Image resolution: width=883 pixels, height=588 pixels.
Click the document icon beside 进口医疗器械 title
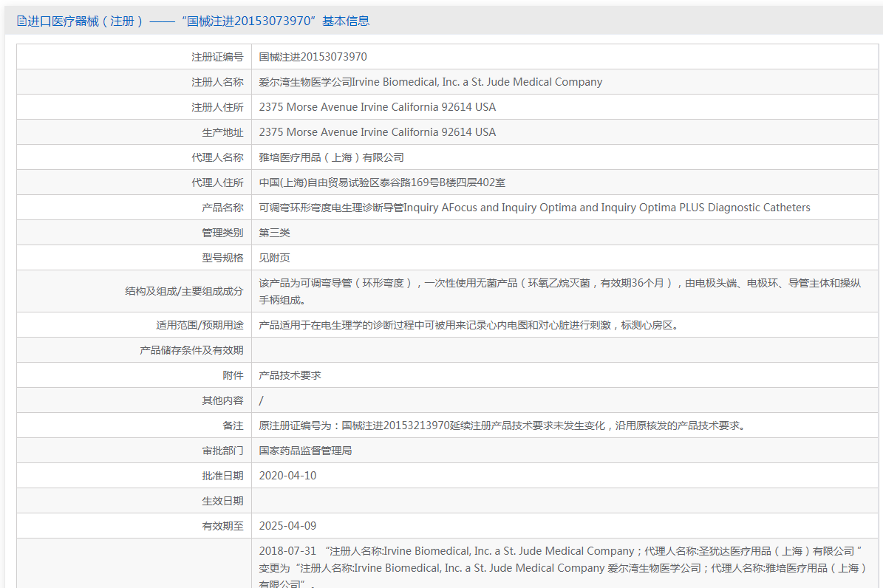point(21,21)
